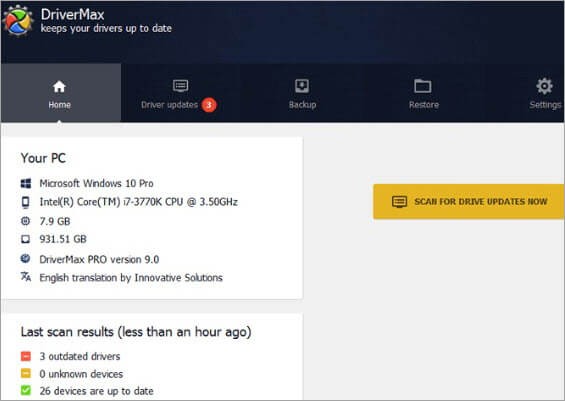Click the 'Last scan results' heading
Viewport: 565px width, 401px height.
[136, 332]
